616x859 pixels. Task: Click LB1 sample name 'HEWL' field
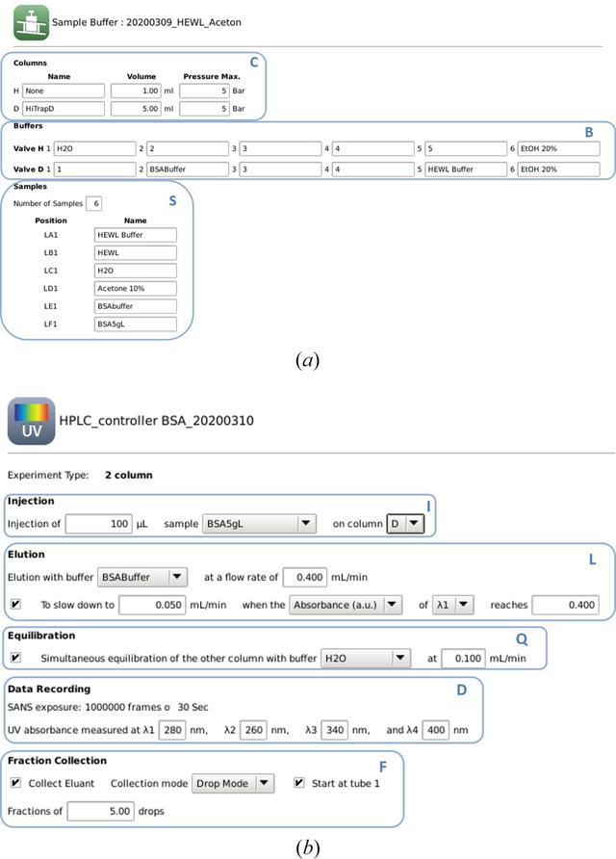(x=136, y=252)
